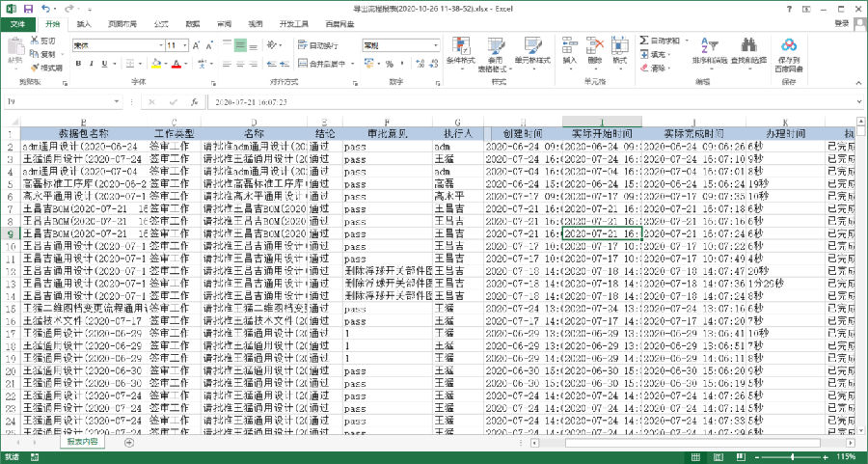This screenshot has width=868, height=464.
Task: Click the Conditional Formatting icon
Action: pos(461,46)
